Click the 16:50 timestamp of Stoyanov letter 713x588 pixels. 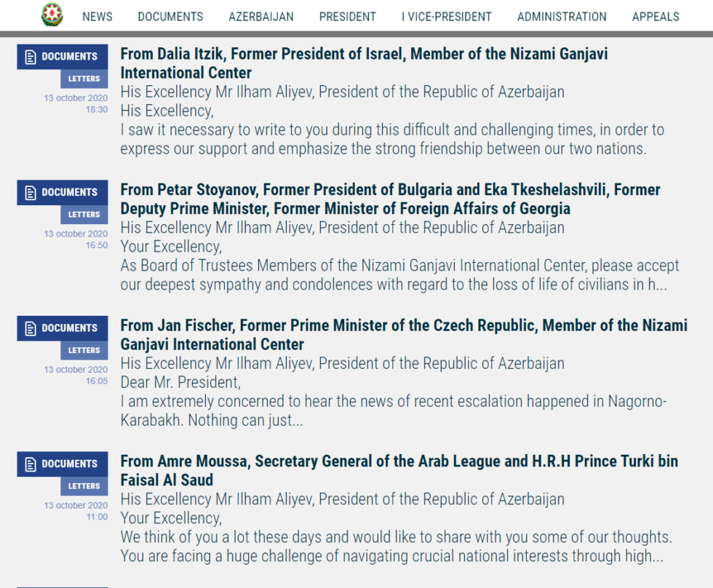pyautogui.click(x=97, y=245)
